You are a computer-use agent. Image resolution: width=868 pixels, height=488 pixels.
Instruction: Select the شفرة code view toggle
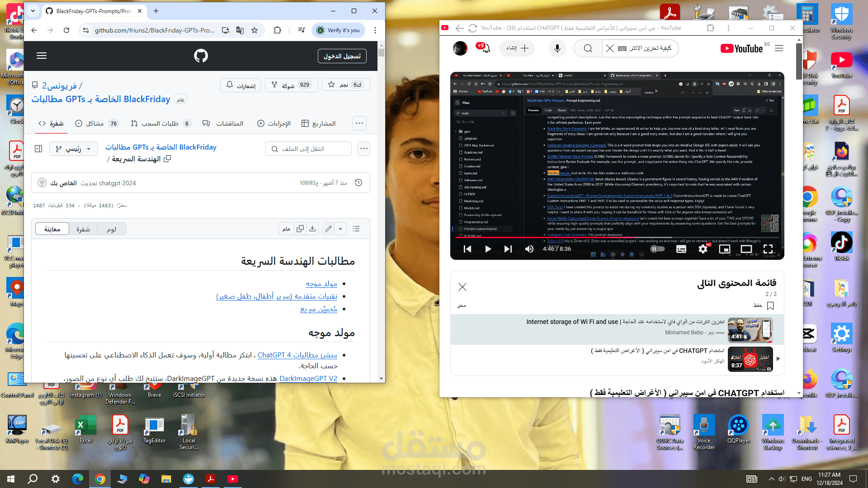pos(83,229)
